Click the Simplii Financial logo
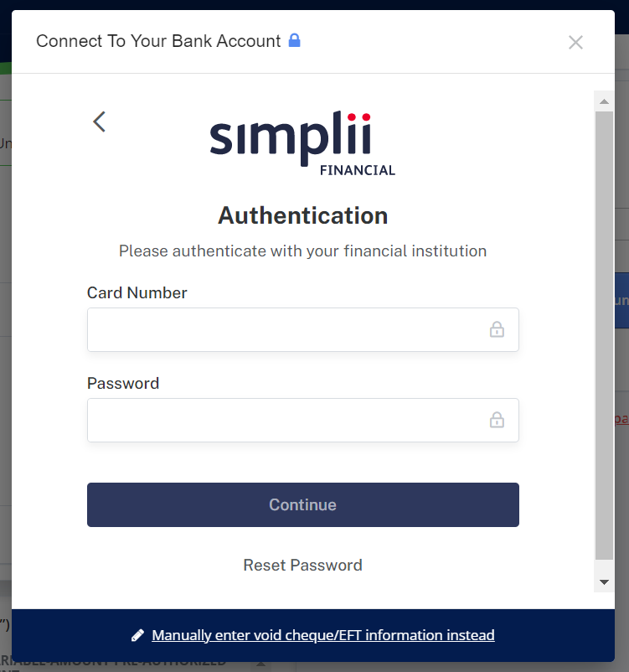The image size is (629, 672). coord(302,144)
